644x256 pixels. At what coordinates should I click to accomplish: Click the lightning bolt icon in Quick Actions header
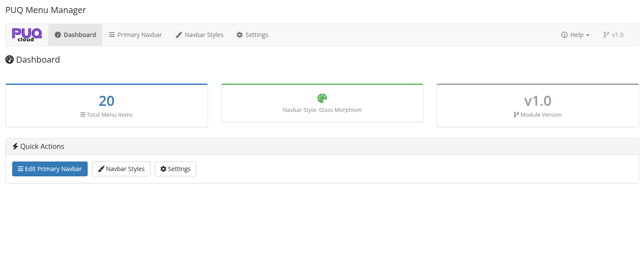(x=15, y=146)
